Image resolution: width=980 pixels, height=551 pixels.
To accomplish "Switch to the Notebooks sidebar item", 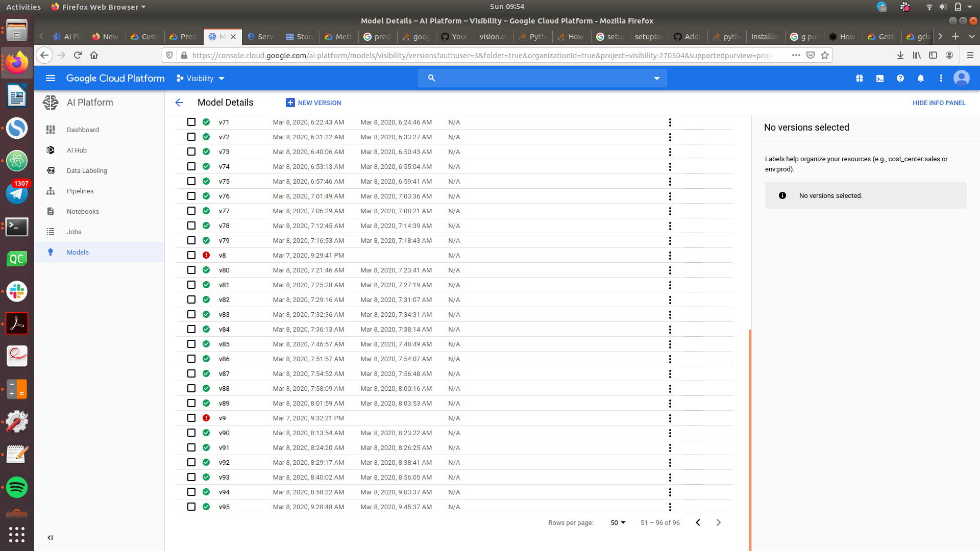I will pos(83,212).
